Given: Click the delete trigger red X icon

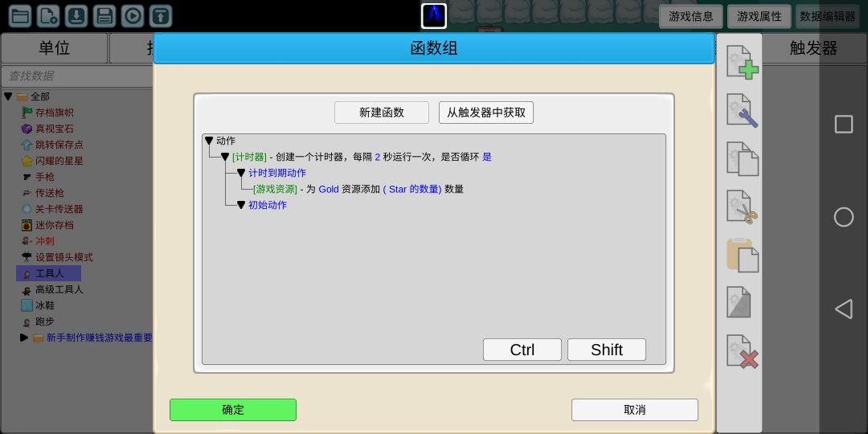Looking at the screenshot, I should 743,351.
